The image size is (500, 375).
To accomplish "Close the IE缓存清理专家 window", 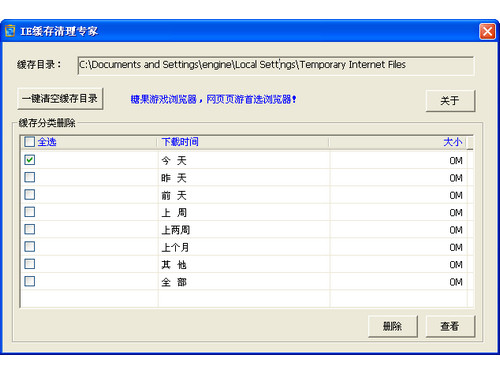I will (x=487, y=32).
